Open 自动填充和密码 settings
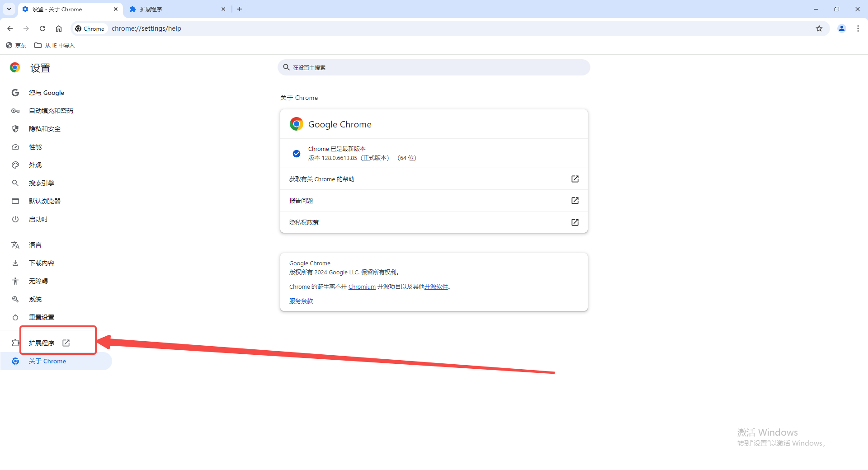Screen dimensions: 868x470 click(56, 111)
